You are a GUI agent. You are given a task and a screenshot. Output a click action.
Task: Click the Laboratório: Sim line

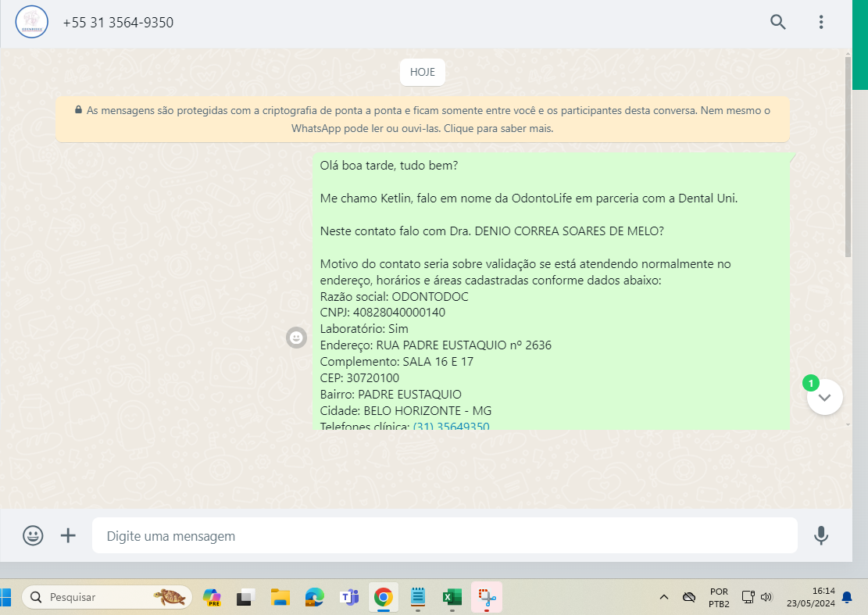tap(364, 329)
